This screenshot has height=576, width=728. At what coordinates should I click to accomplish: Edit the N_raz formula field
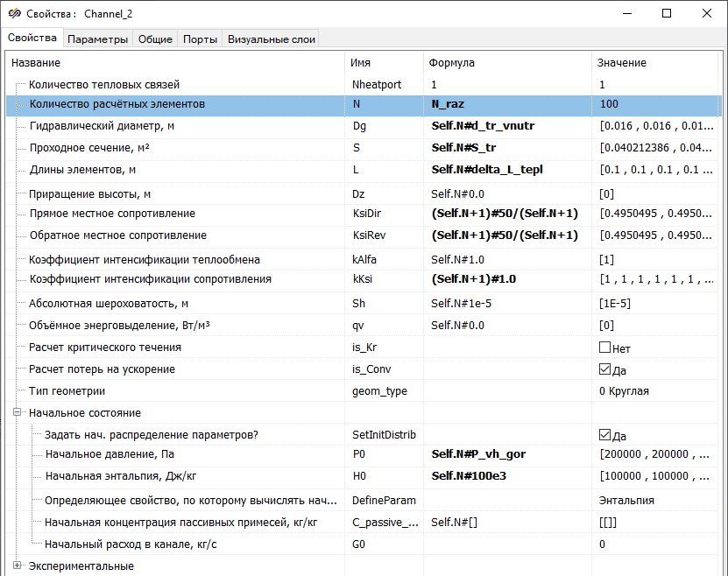[508, 104]
